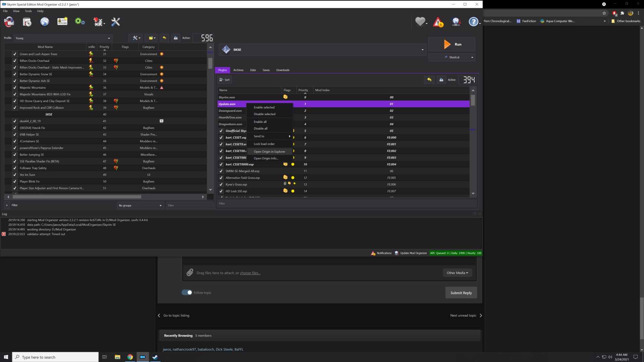644x362 pixels.
Task: Click the Windows Start button
Action: 6,357
